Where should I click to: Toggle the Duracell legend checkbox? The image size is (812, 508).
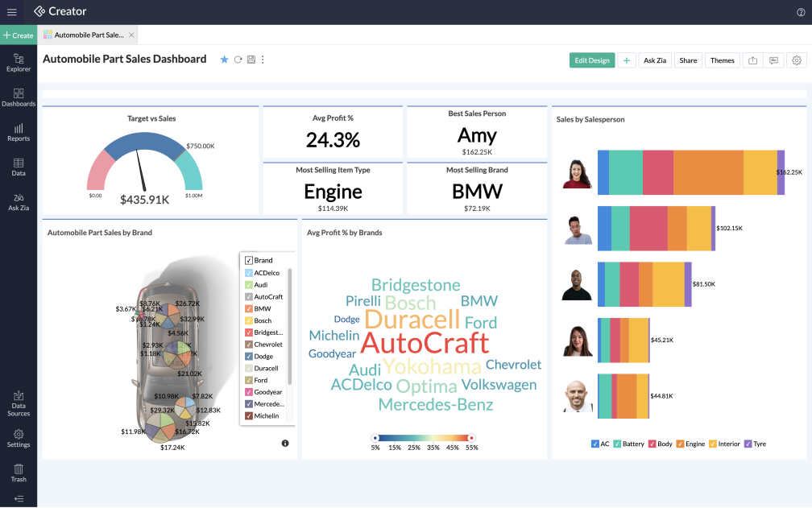point(249,368)
